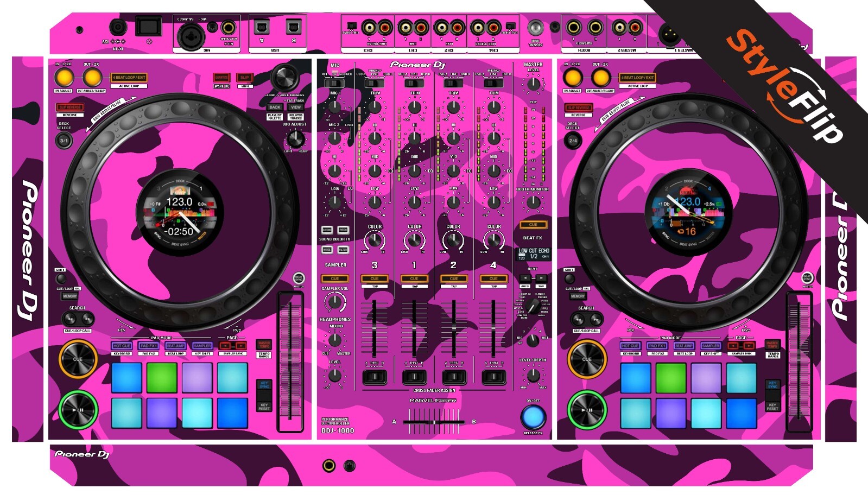868x501 pixels.
Task: Click right deck page left arrow
Action: [x=734, y=346]
